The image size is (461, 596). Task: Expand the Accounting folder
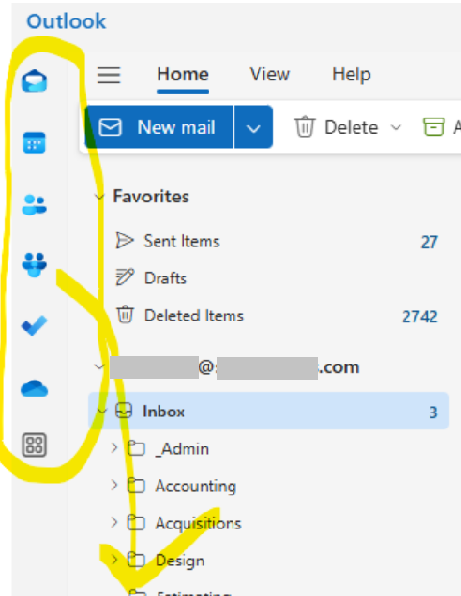pos(114,485)
